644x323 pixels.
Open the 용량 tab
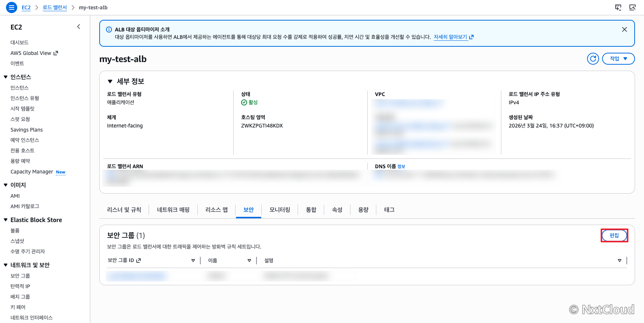tap(363, 210)
